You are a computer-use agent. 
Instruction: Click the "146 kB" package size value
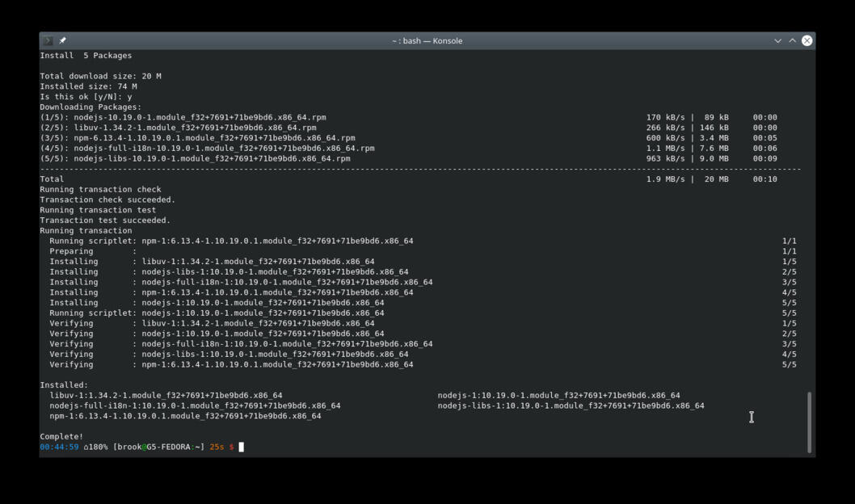click(714, 128)
